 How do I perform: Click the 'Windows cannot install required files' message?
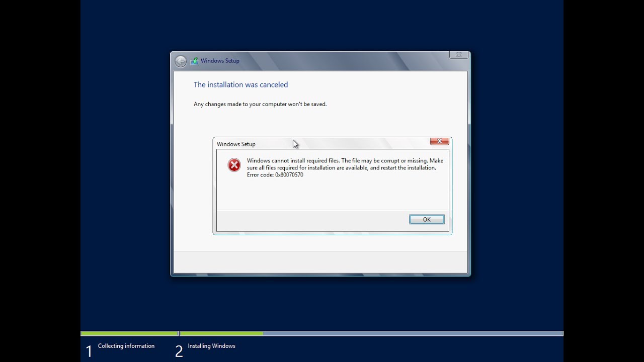click(345, 168)
